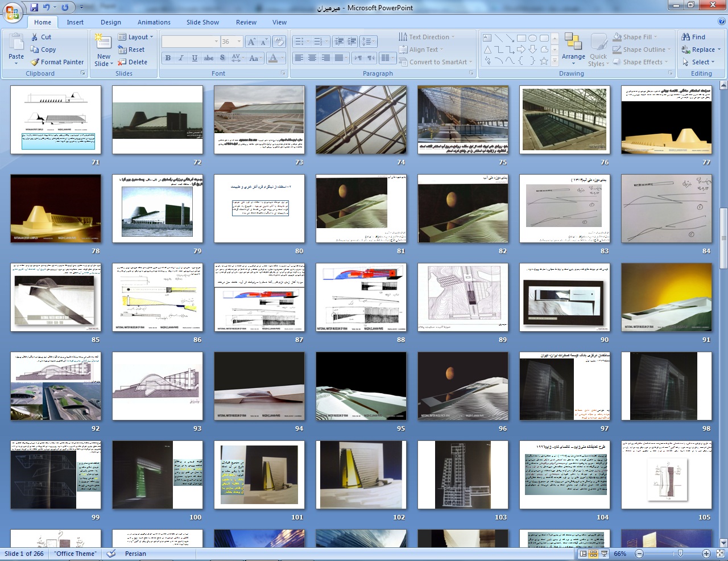Insert a New Slide
Screen dimensions: 728x561
pyautogui.click(x=104, y=49)
